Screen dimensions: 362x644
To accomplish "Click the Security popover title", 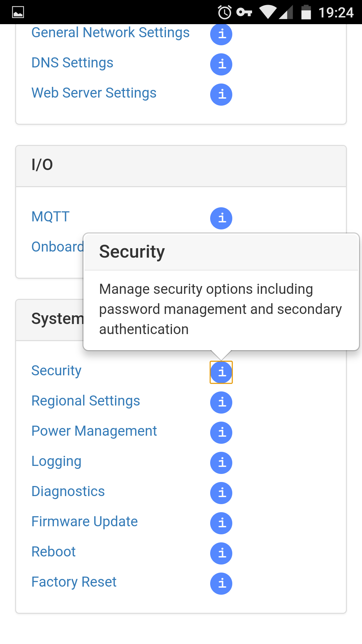I will point(132,252).
